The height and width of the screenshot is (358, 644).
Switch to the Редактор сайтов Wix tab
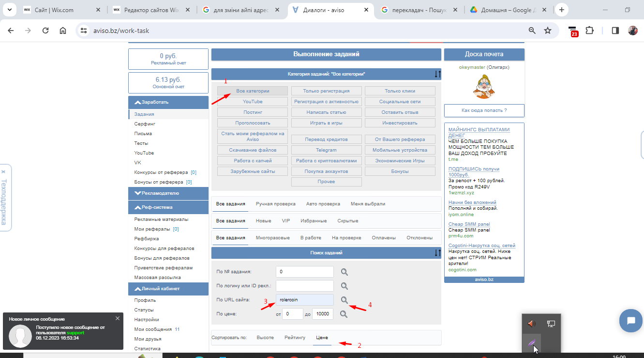pos(152,10)
